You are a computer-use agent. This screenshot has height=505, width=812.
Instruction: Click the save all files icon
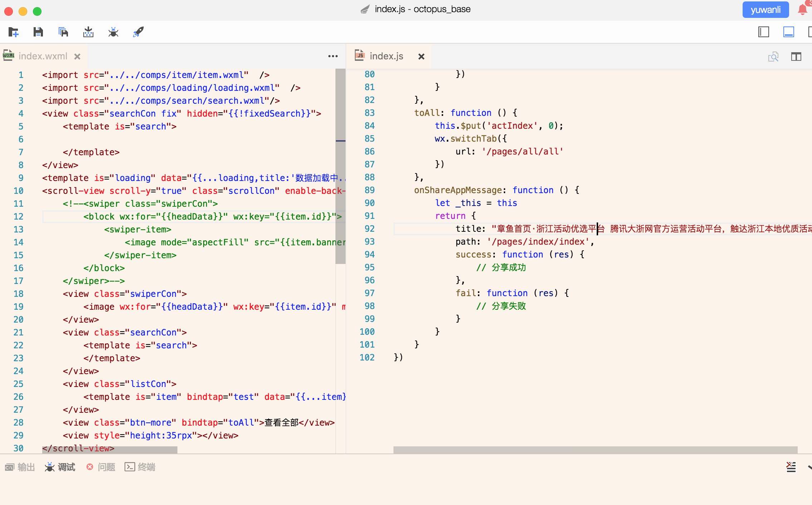click(x=63, y=32)
